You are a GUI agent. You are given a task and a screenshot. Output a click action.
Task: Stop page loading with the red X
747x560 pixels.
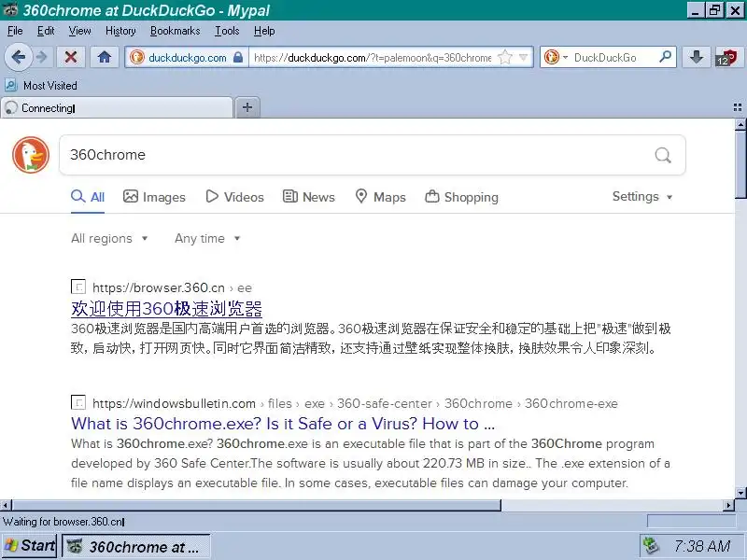(71, 57)
